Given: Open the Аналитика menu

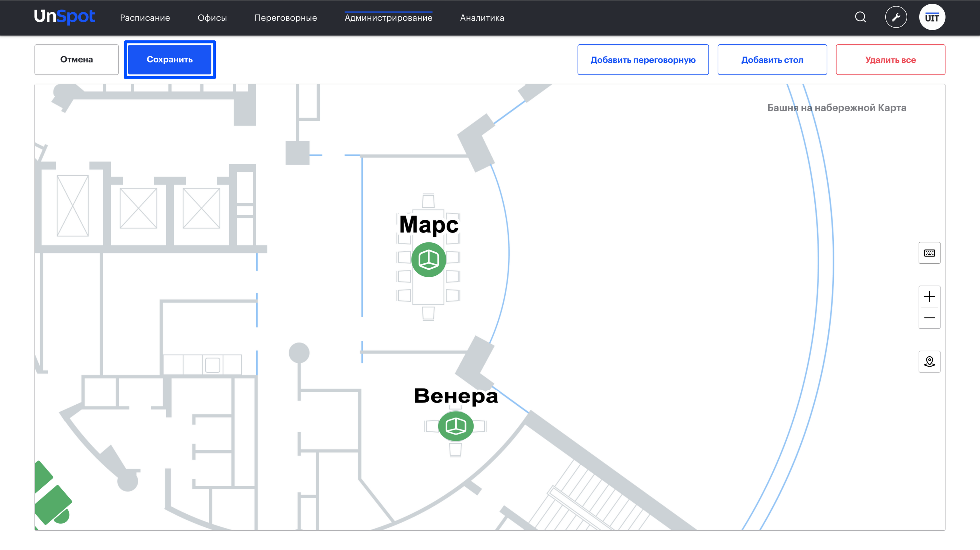Looking at the screenshot, I should pyautogui.click(x=482, y=18).
